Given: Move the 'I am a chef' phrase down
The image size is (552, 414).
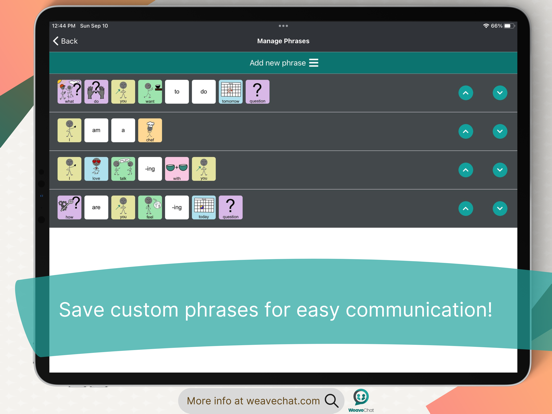Looking at the screenshot, I should [500, 131].
